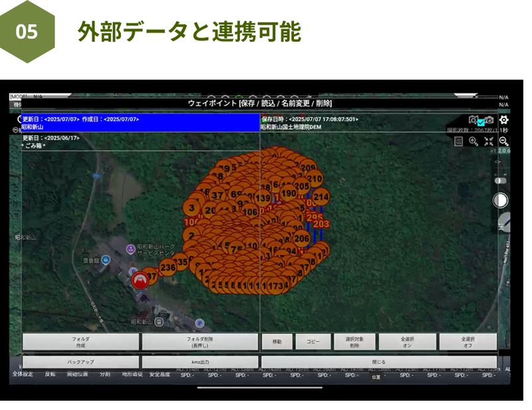Viewport: 532px width, 410px height.
Task: Click the フォルダ作成 button
Action: [x=81, y=342]
